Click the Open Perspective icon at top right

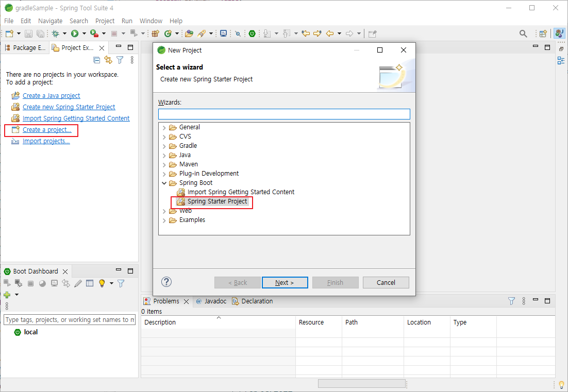point(543,33)
